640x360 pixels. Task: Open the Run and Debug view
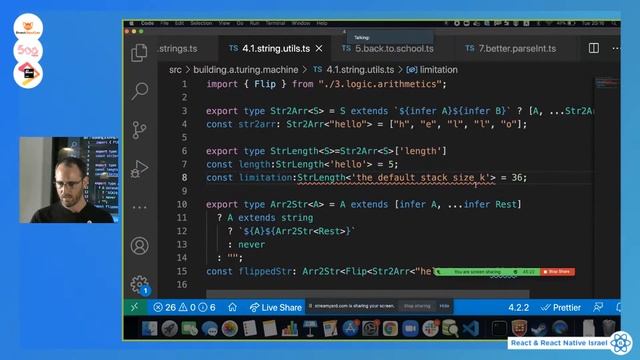139,169
